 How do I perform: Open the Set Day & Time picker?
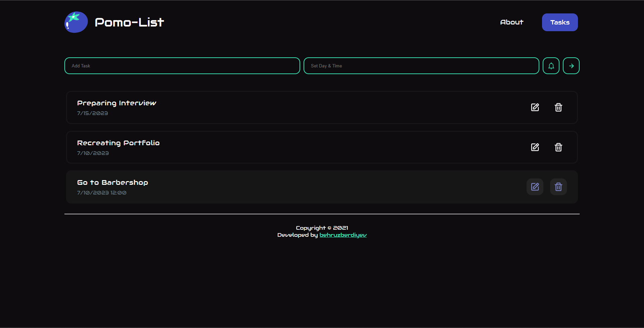[421, 66]
